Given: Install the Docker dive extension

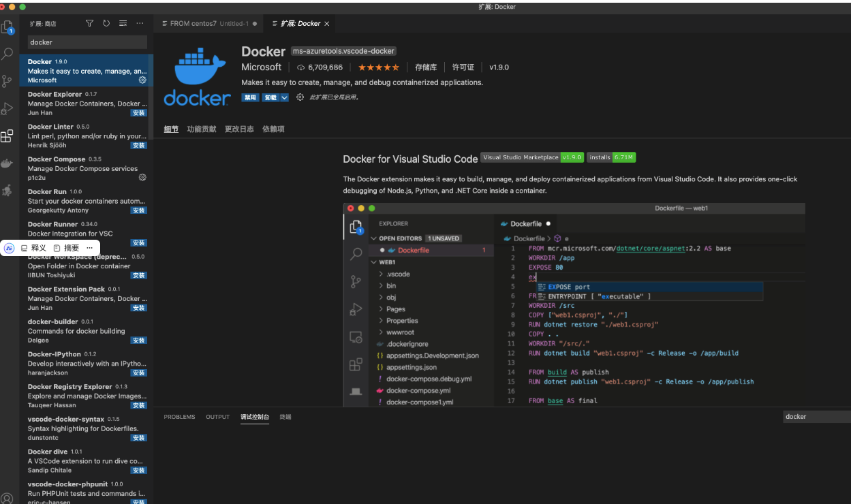Looking at the screenshot, I should click(138, 470).
